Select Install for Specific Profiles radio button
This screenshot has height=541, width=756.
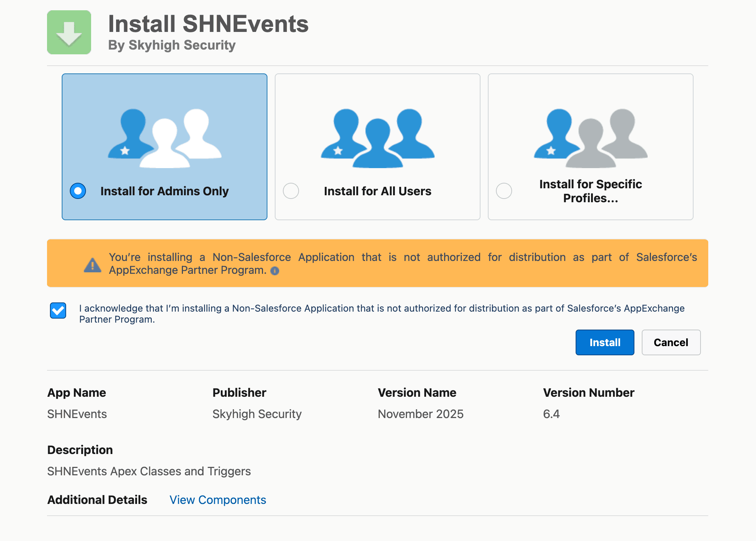pyautogui.click(x=504, y=191)
